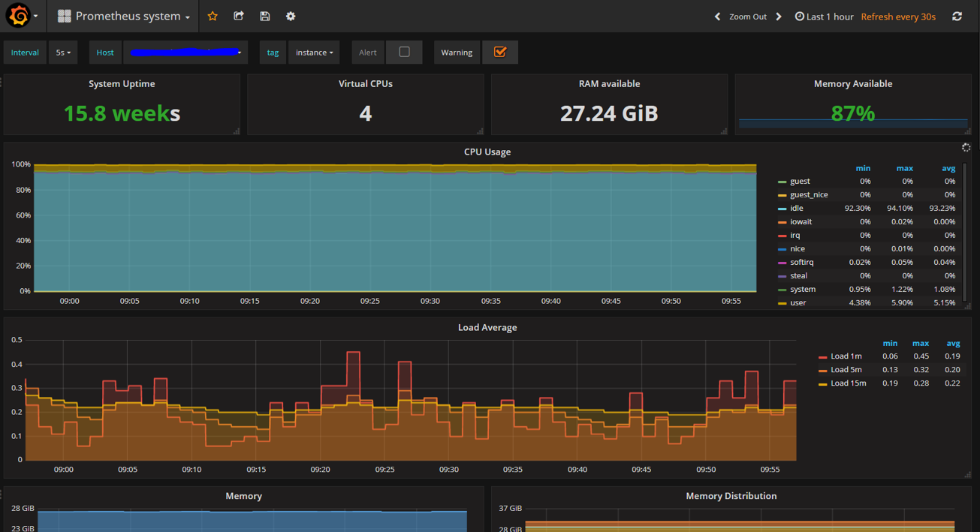Shift time range back with left arrow
Screen dimensions: 980x532
[717, 17]
